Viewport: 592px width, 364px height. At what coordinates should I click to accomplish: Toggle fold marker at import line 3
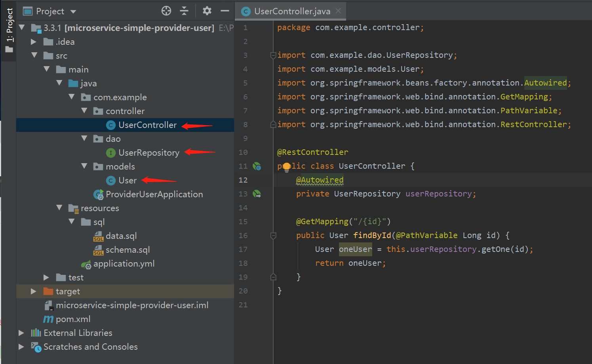273,55
